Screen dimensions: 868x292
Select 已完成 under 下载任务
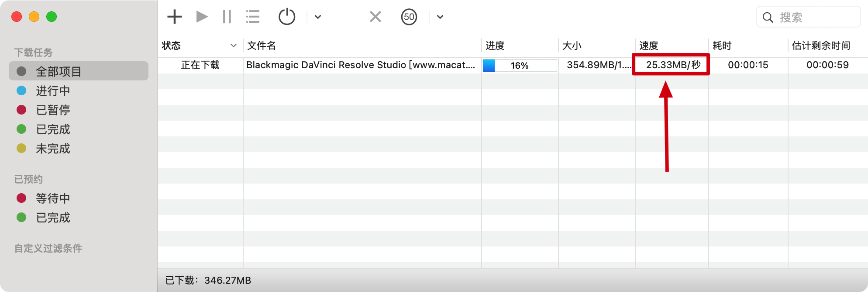coord(53,129)
